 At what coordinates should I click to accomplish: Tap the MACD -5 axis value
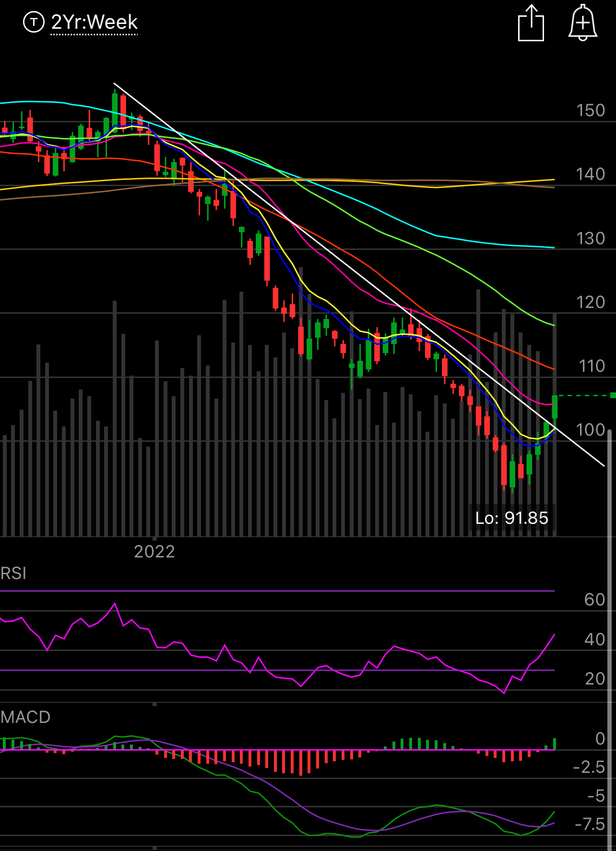596,796
